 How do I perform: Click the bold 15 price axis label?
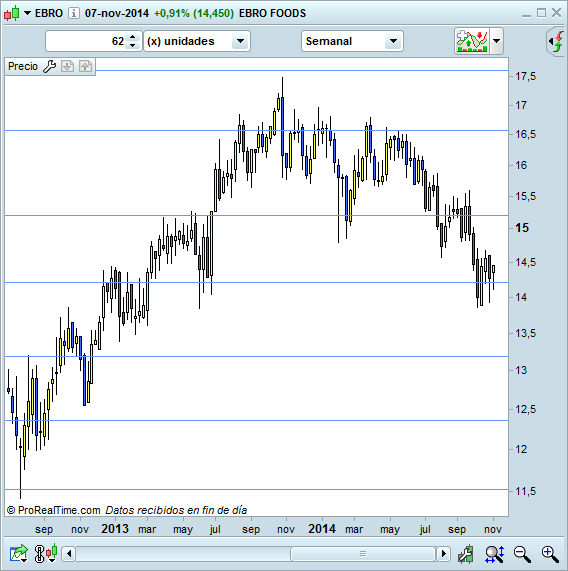click(x=522, y=228)
